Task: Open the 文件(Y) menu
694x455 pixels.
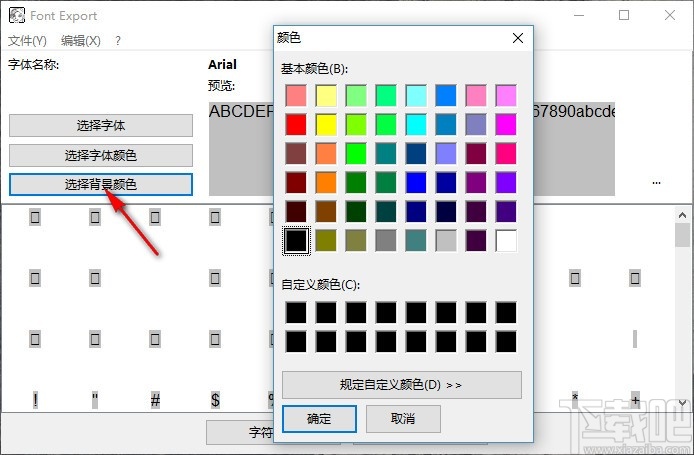Action: (27, 41)
